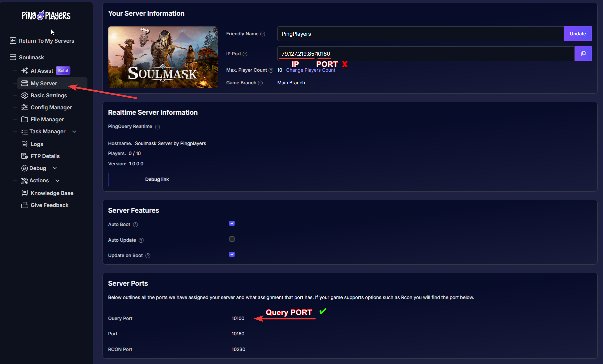Open Basic Settings in sidebar
Screen dimensions: 603x364
tap(49, 95)
